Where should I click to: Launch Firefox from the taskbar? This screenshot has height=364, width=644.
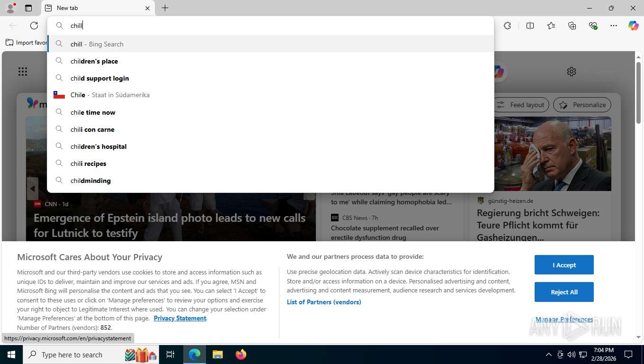241,355
